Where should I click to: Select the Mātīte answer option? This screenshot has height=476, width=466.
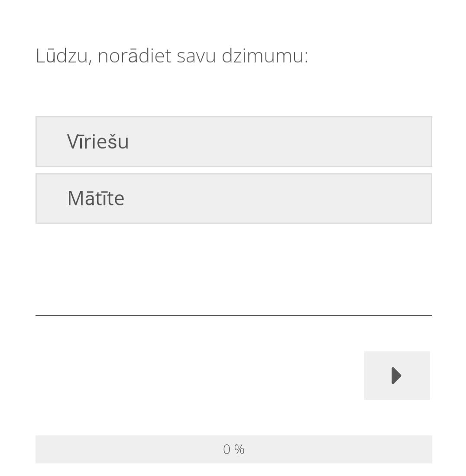click(233, 199)
